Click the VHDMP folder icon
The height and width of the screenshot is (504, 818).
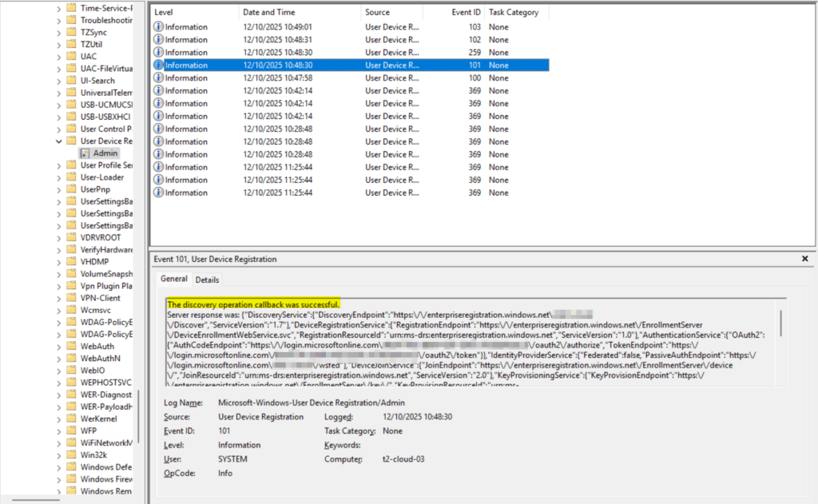(70, 261)
